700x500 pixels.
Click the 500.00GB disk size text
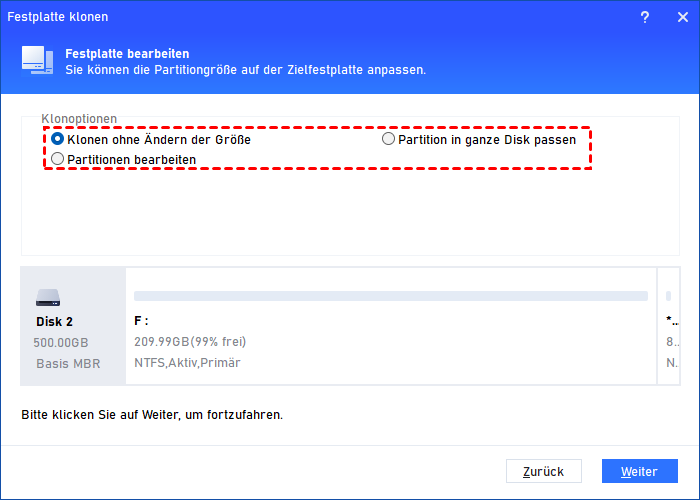point(61,342)
